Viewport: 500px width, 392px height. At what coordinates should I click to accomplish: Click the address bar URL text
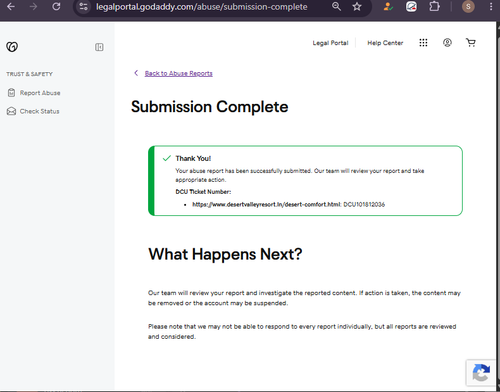click(x=202, y=7)
